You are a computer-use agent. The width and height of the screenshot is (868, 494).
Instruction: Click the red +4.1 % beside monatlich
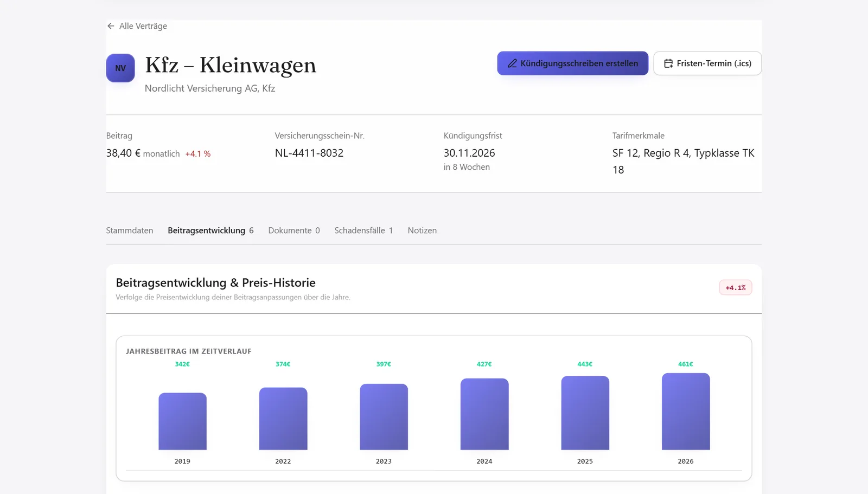click(x=198, y=154)
